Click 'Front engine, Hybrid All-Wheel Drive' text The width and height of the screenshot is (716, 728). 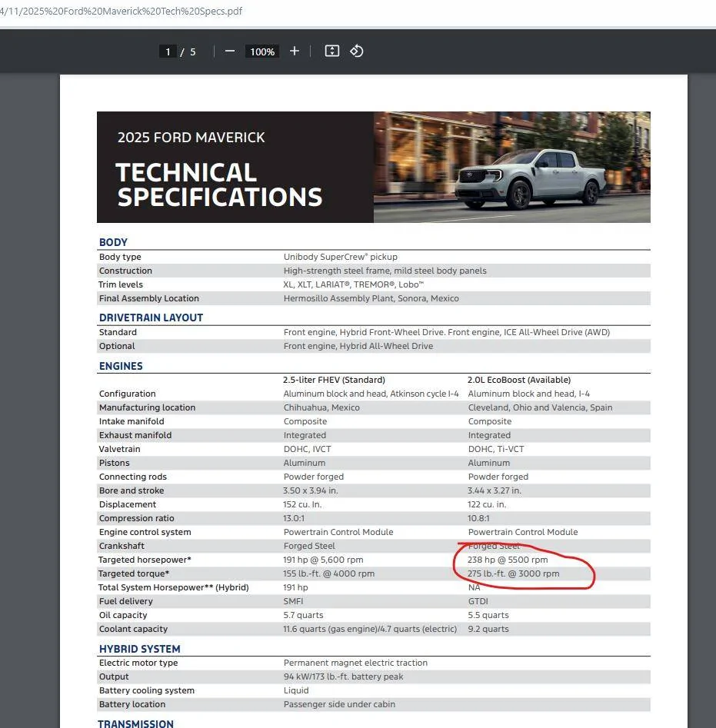coord(358,346)
